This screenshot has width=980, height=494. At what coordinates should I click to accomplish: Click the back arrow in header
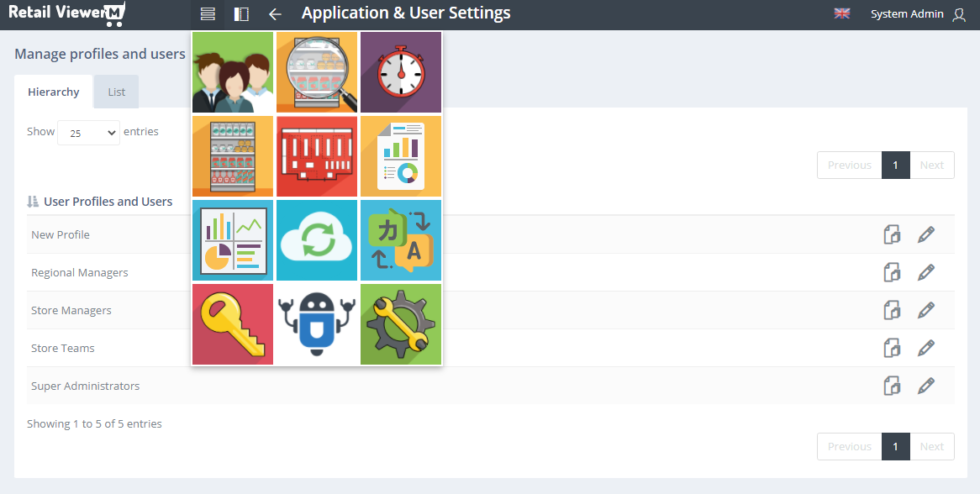point(275,13)
